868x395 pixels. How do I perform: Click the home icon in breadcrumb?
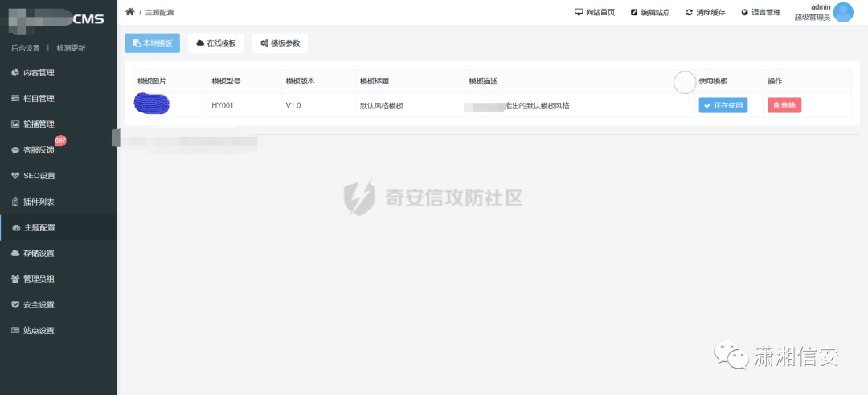tap(130, 11)
